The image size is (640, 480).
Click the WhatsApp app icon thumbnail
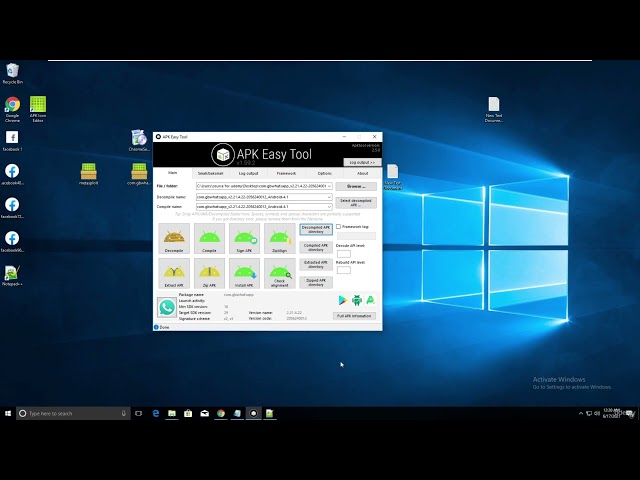167,307
